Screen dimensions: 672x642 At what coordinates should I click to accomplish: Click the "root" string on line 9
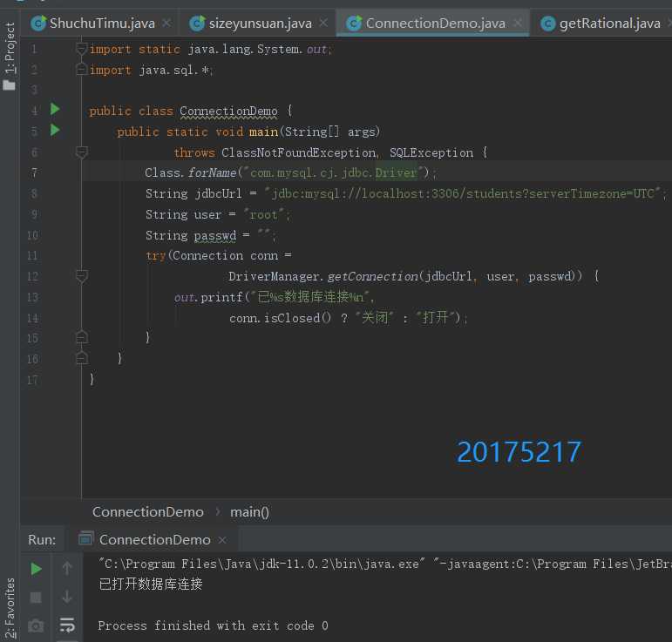pos(263,214)
